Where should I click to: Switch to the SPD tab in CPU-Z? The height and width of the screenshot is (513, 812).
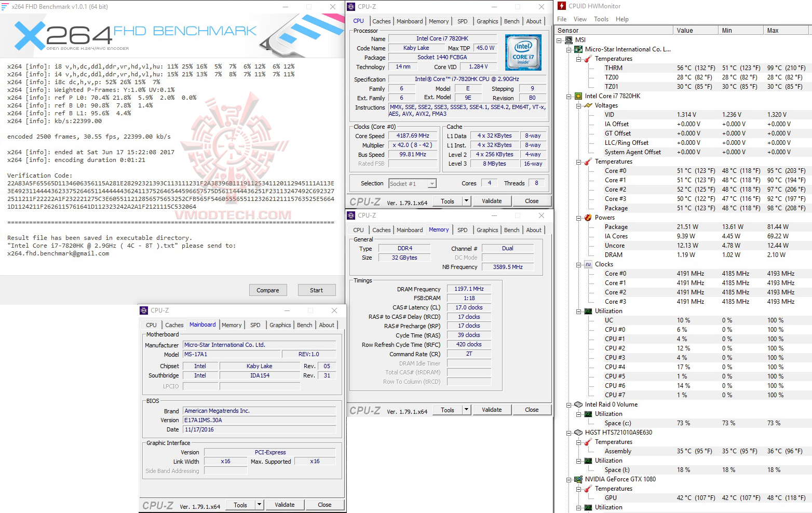[x=462, y=21]
